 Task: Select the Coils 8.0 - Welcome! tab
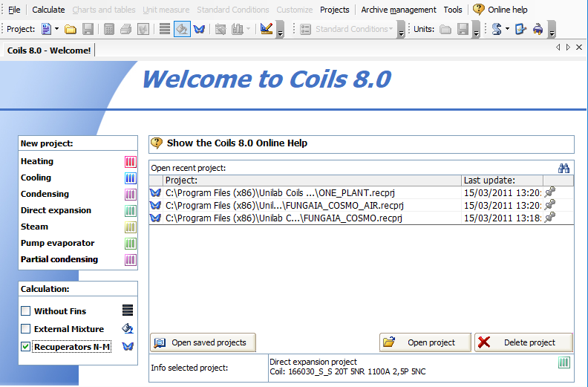click(49, 51)
